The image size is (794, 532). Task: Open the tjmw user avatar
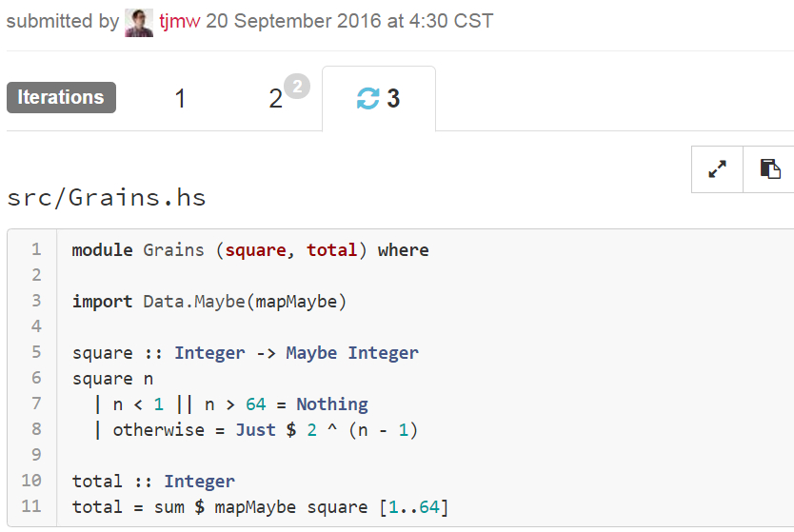139,21
